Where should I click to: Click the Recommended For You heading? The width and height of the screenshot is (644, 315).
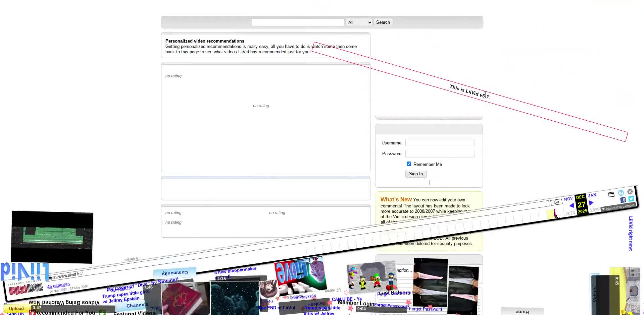65,312
